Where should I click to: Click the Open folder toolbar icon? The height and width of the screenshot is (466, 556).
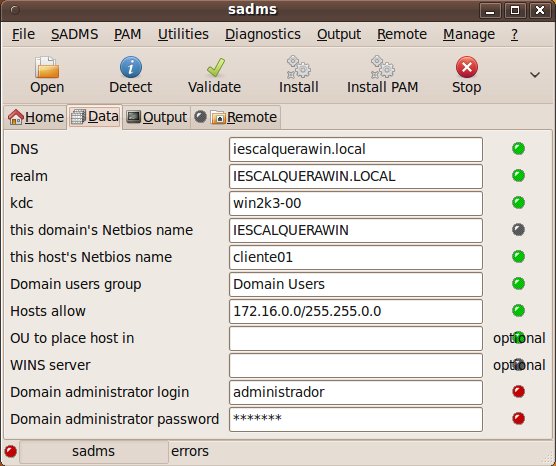(x=47, y=67)
